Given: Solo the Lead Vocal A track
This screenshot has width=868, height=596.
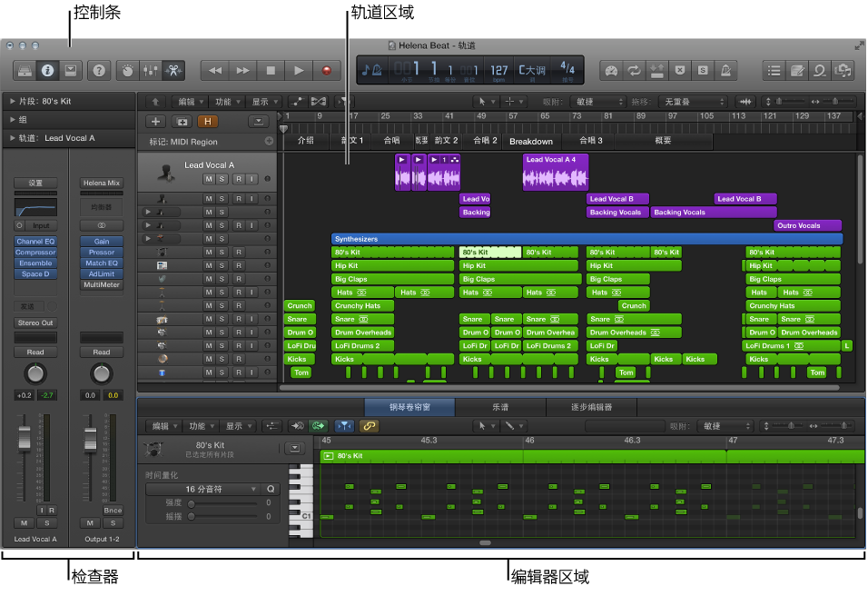Looking at the screenshot, I should (x=222, y=178).
